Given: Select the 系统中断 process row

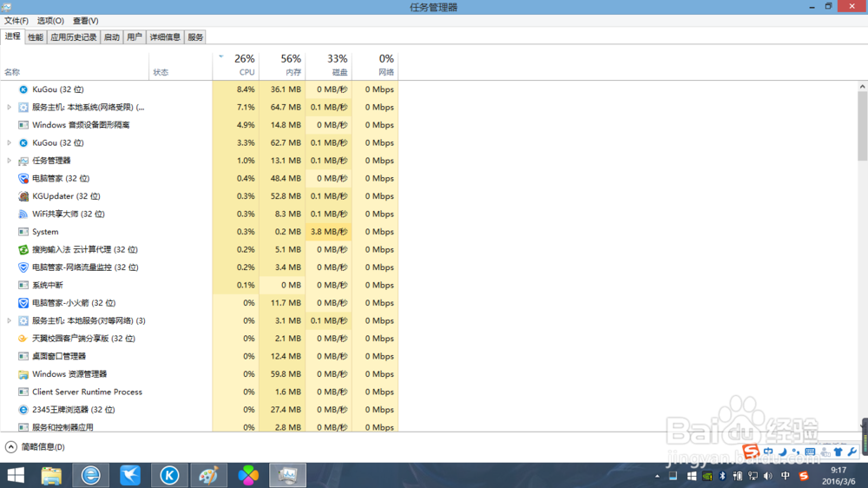Looking at the screenshot, I should (x=200, y=286).
